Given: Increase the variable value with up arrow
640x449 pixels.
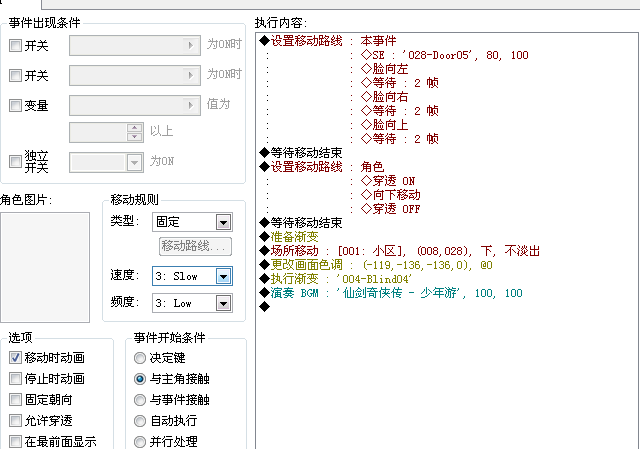Looking at the screenshot, I should (135, 128).
